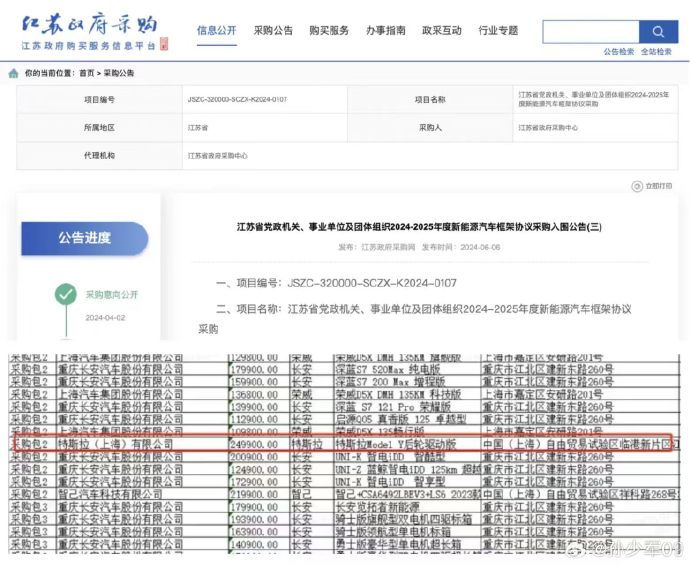Click the 江苏政府采购 site logo
690x565 pixels.
[95, 32]
